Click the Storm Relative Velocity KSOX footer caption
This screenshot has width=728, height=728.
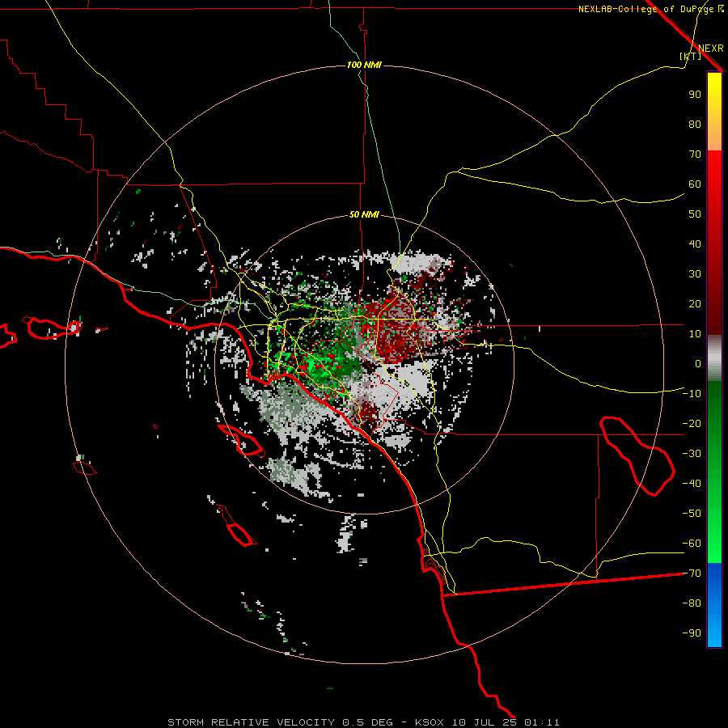363,722
